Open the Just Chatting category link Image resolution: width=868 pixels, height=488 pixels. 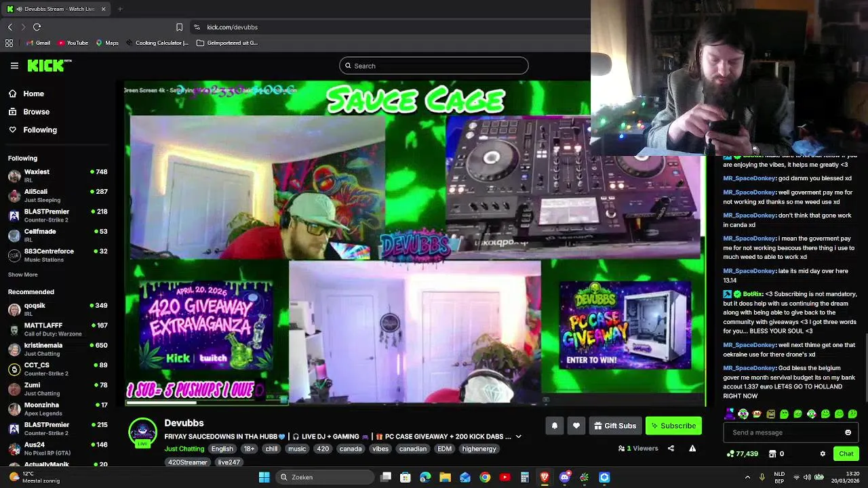[x=184, y=449]
